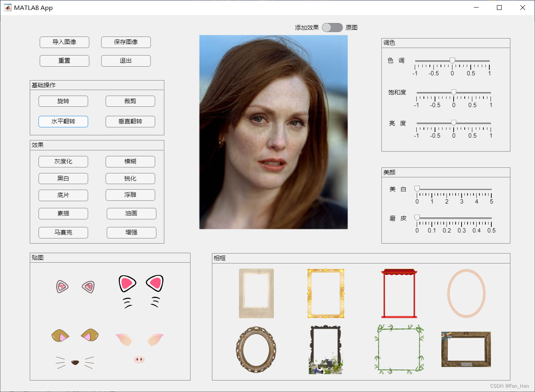Apply the 底片 negative effect
The image size is (535, 392).
point(63,195)
